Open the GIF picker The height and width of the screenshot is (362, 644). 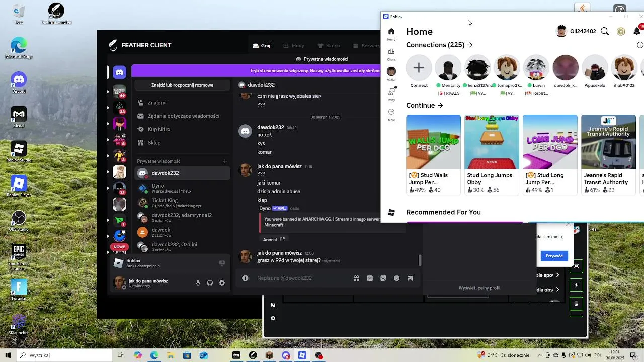(370, 278)
